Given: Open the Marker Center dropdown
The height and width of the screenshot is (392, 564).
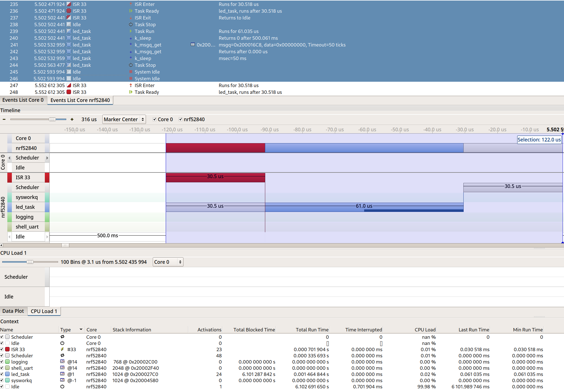Looking at the screenshot, I should pos(124,119).
